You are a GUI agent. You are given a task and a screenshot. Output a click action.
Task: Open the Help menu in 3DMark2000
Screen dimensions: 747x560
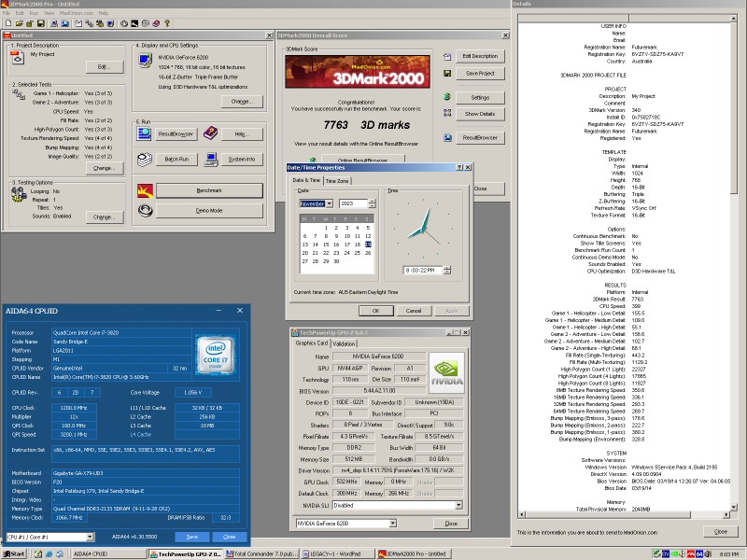[104, 13]
